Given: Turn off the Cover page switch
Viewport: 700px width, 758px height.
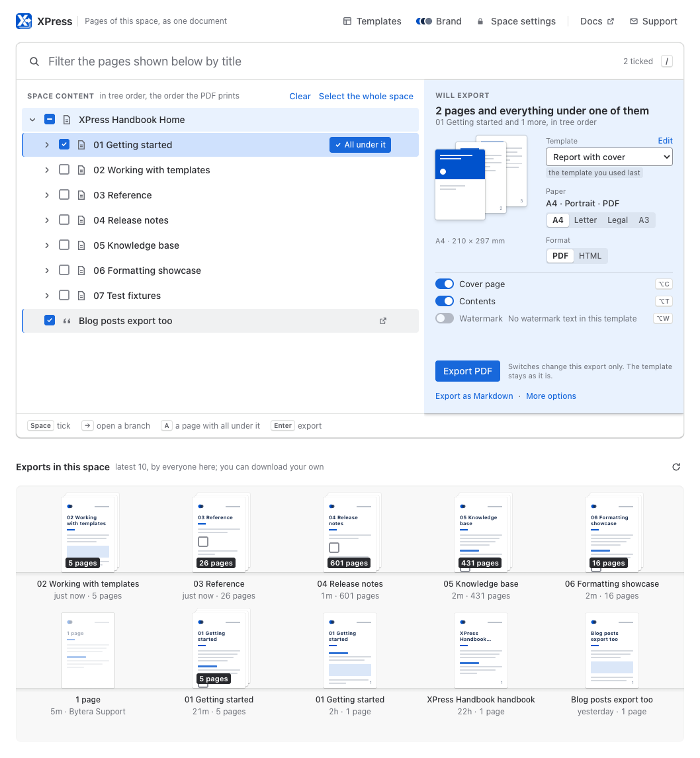Looking at the screenshot, I should [445, 284].
